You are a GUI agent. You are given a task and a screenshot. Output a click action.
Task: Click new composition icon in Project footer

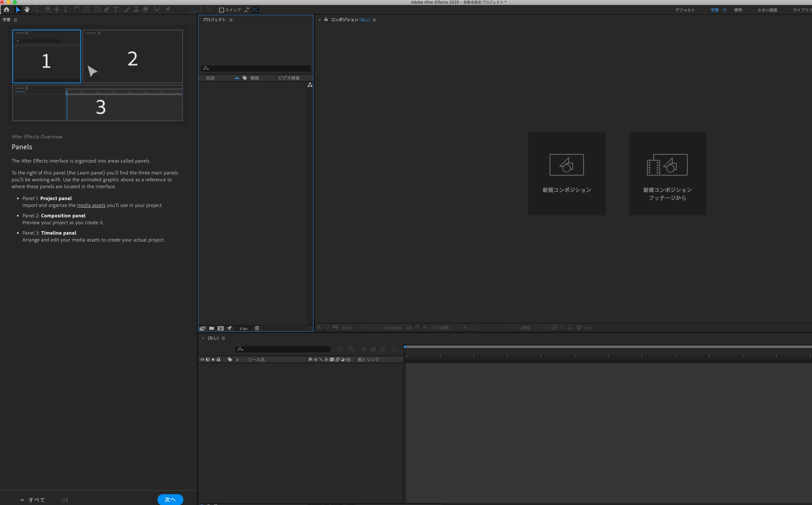coord(221,328)
